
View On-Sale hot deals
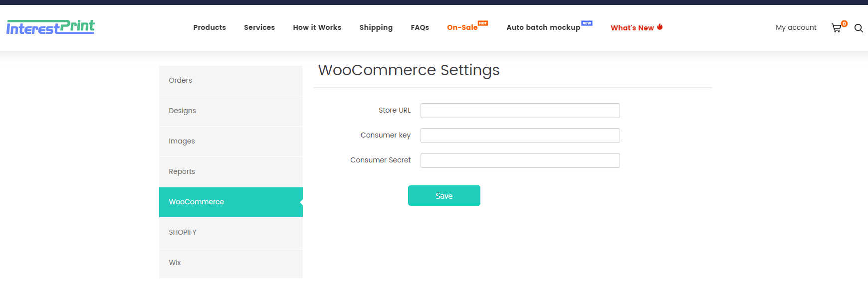[x=462, y=27]
